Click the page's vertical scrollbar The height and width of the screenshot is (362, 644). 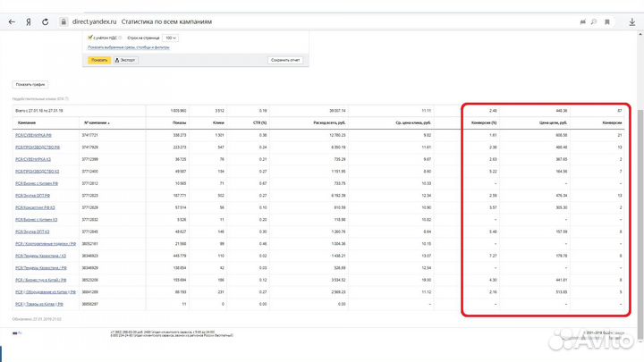tap(640, 179)
